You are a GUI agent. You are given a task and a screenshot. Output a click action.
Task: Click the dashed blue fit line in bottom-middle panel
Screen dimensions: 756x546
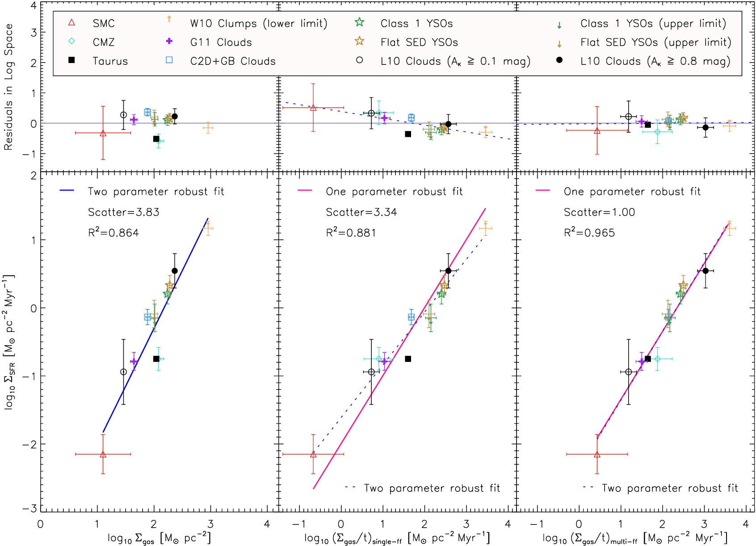(399, 344)
